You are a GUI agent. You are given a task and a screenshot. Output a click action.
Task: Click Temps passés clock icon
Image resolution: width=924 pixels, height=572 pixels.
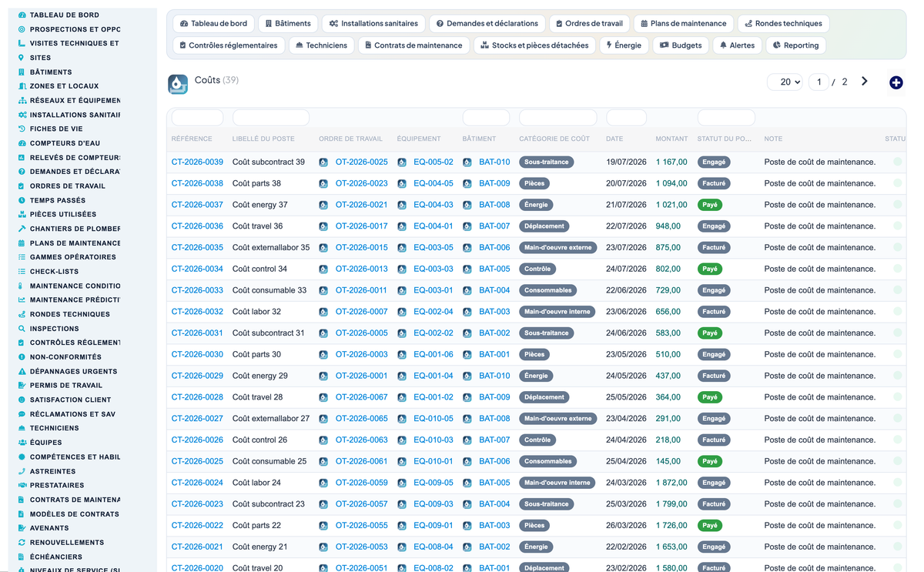(22, 200)
